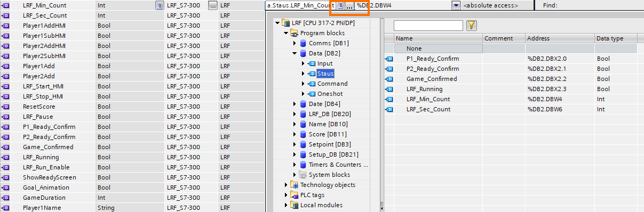The height and width of the screenshot is (212, 644).
Task: Click the table icon beside a.Staus.LRF_Min_Count field
Action: pyautogui.click(x=340, y=5)
